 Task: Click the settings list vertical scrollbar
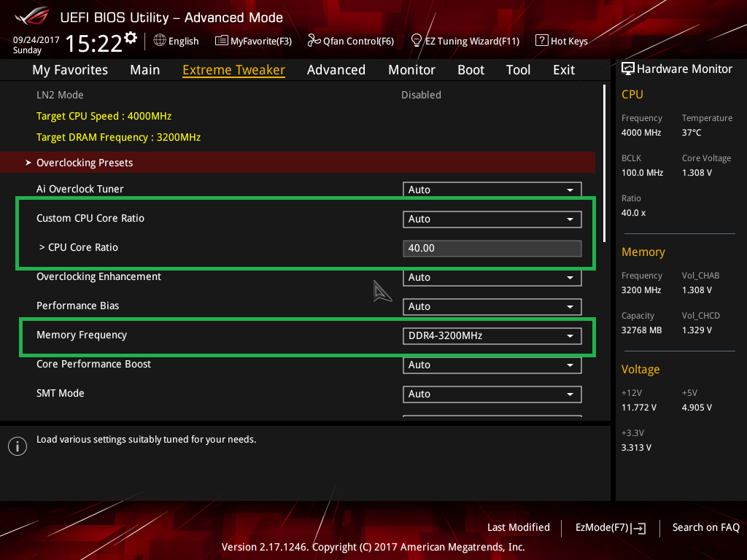click(x=604, y=163)
